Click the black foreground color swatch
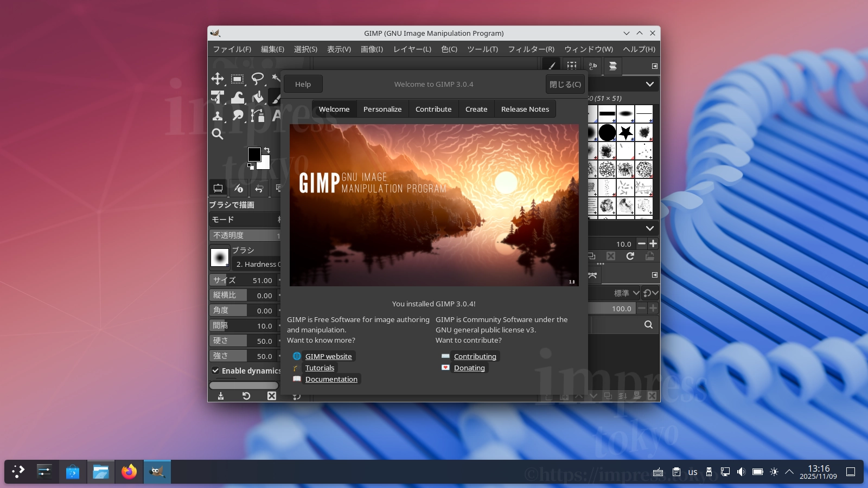The height and width of the screenshot is (488, 868). tap(253, 153)
